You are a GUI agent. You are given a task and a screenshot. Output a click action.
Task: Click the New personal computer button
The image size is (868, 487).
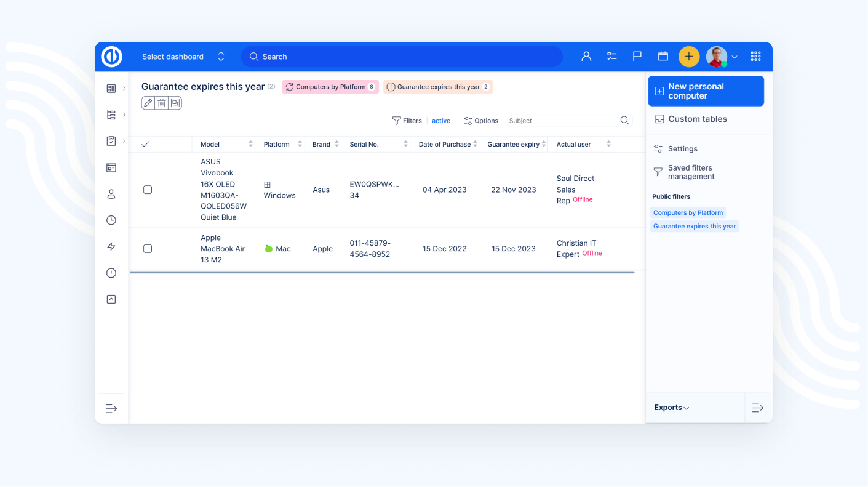click(706, 91)
